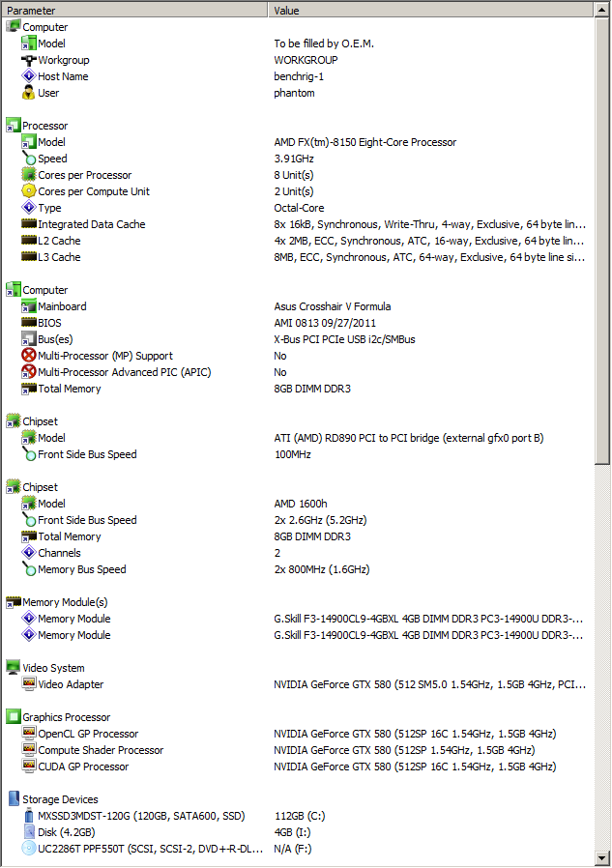Select the Storage Devices section header

click(x=59, y=799)
